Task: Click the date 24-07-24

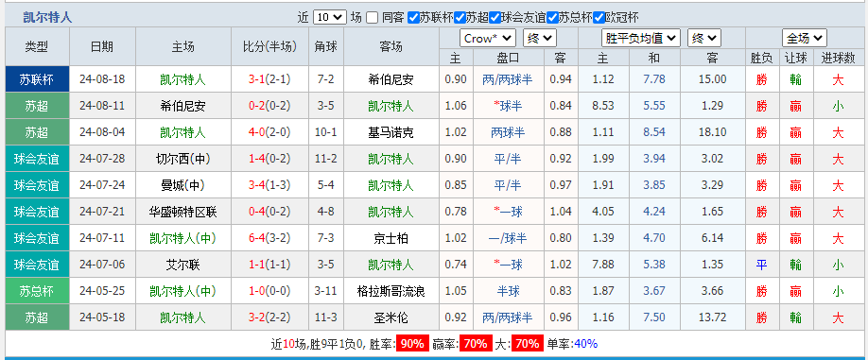Action: point(102,185)
